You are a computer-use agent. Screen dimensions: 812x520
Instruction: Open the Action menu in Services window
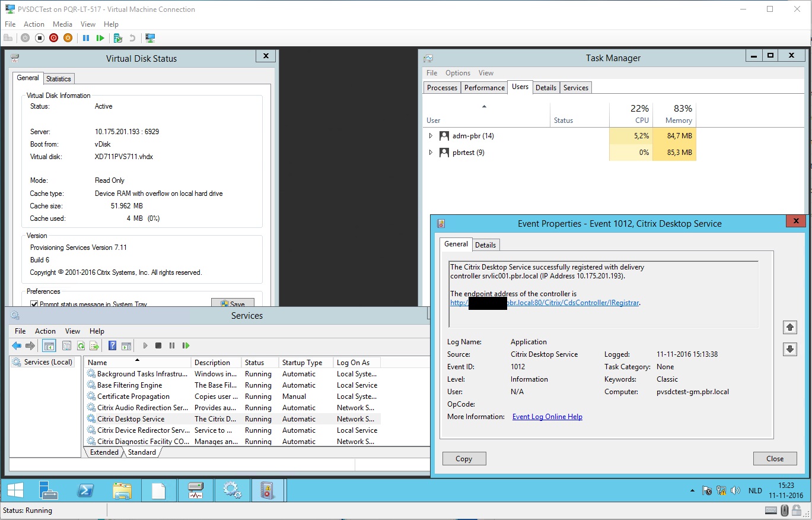(45, 331)
